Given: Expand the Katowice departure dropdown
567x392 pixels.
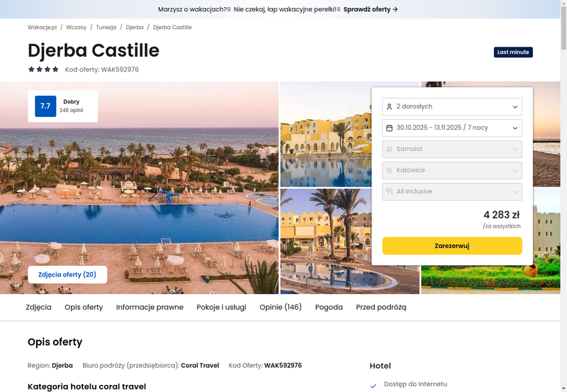Looking at the screenshot, I should [452, 170].
